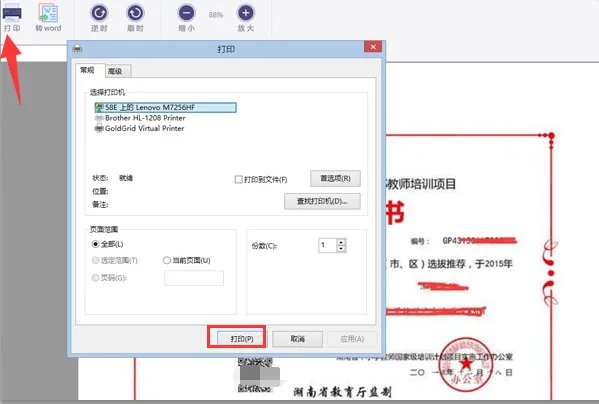Enable the 打印到文件(F) checkbox

[238, 179]
